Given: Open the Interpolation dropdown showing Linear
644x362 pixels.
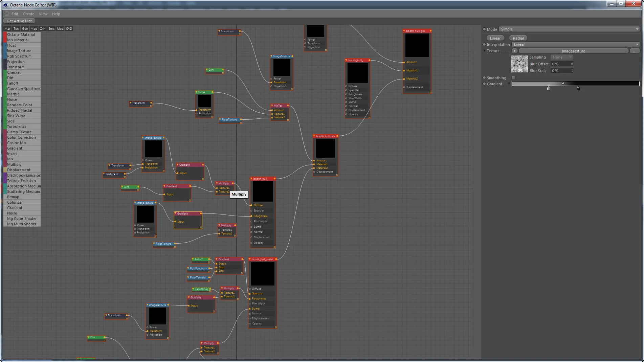Looking at the screenshot, I should [575, 45].
